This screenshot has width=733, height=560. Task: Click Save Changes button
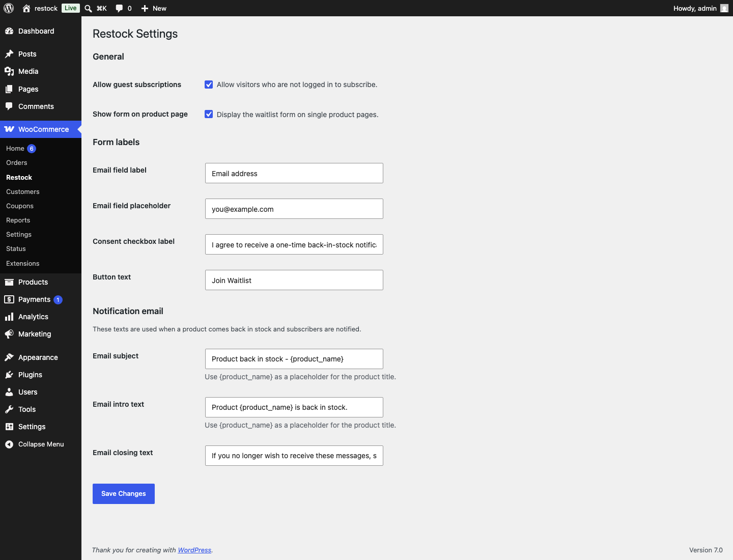(124, 494)
